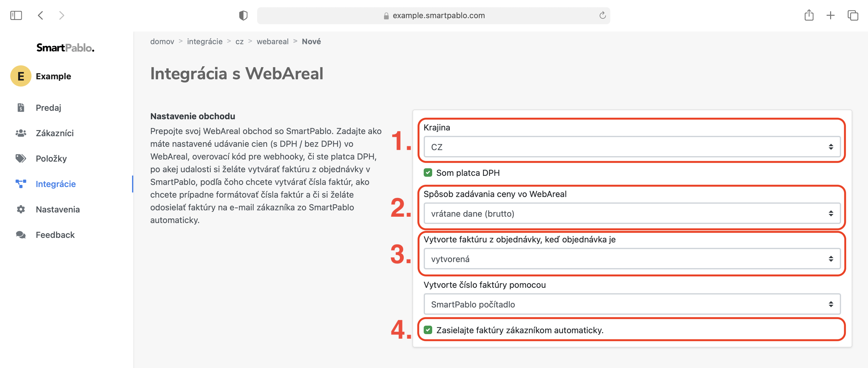Toggle the Safari sidebar icon
Screen dimensions: 868x368
pos(16,15)
